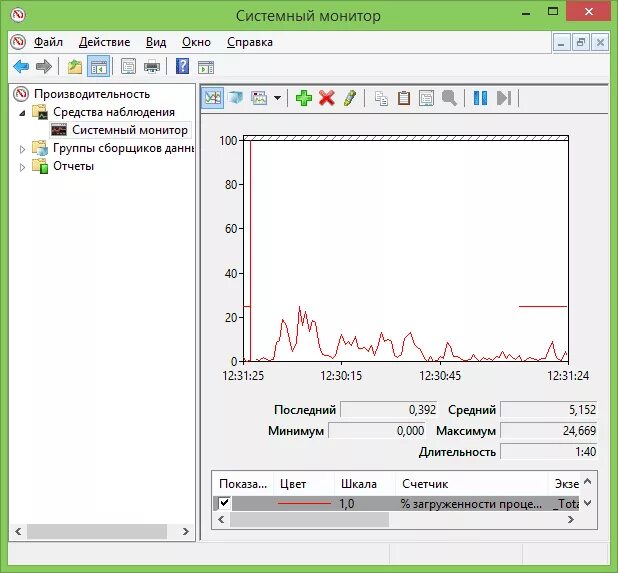618x573 pixels.
Task: Click the title bar application icon
Action: click(x=17, y=15)
